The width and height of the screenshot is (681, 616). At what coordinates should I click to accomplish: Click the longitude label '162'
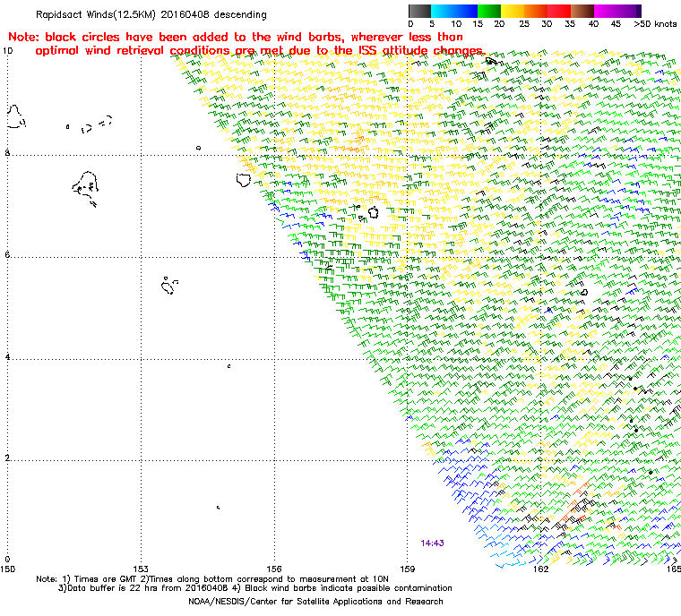540,569
